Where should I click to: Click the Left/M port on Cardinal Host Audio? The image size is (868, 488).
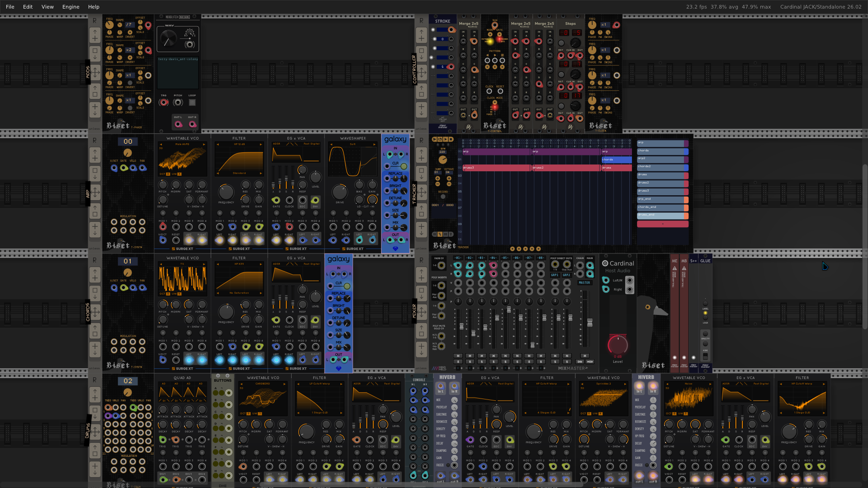tap(606, 280)
